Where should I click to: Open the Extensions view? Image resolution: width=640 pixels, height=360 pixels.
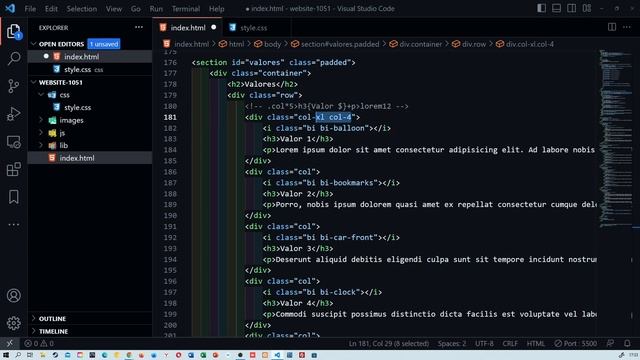[13, 169]
